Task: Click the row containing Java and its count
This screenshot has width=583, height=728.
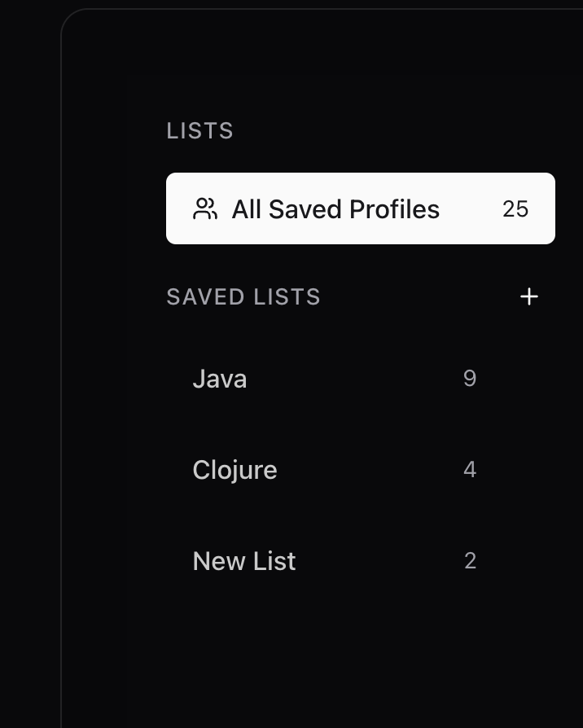Action: point(342,378)
